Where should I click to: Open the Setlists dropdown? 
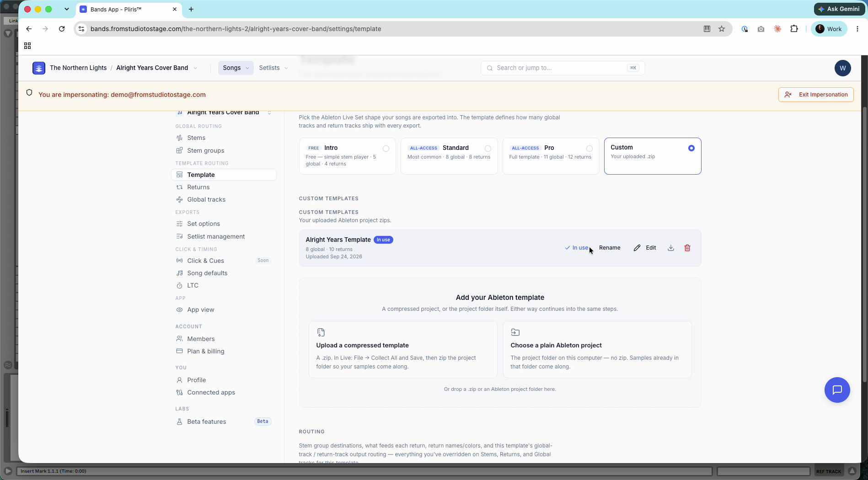click(273, 68)
